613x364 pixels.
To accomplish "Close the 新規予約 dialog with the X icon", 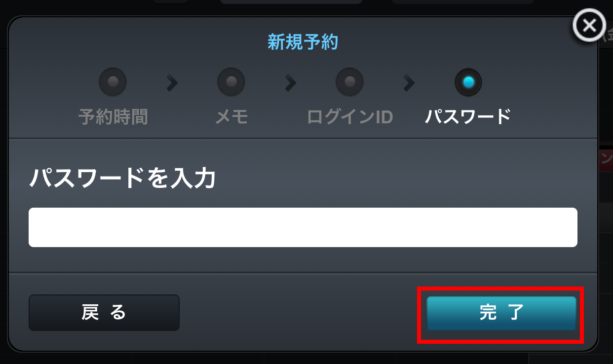I will pos(589,25).
